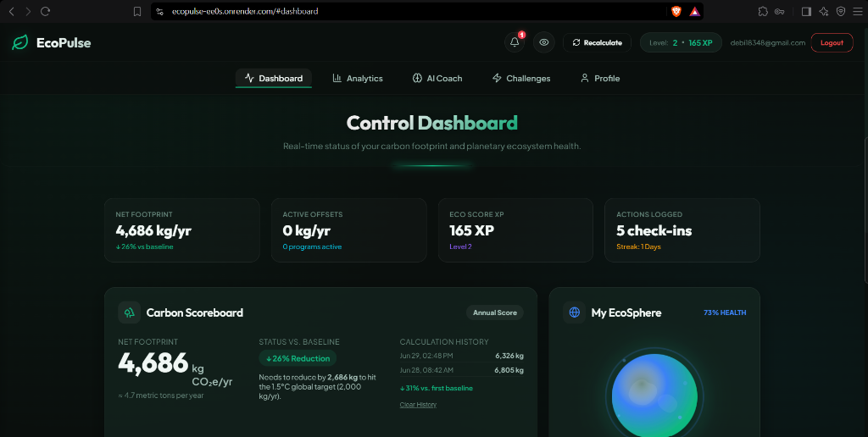The image size is (868, 437).
Task: Open the Level 2 165 XP badge
Action: coord(681,42)
